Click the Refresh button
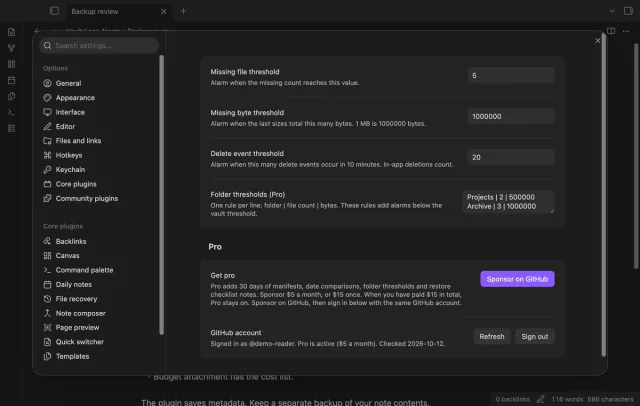This screenshot has width=640, height=406. [492, 336]
